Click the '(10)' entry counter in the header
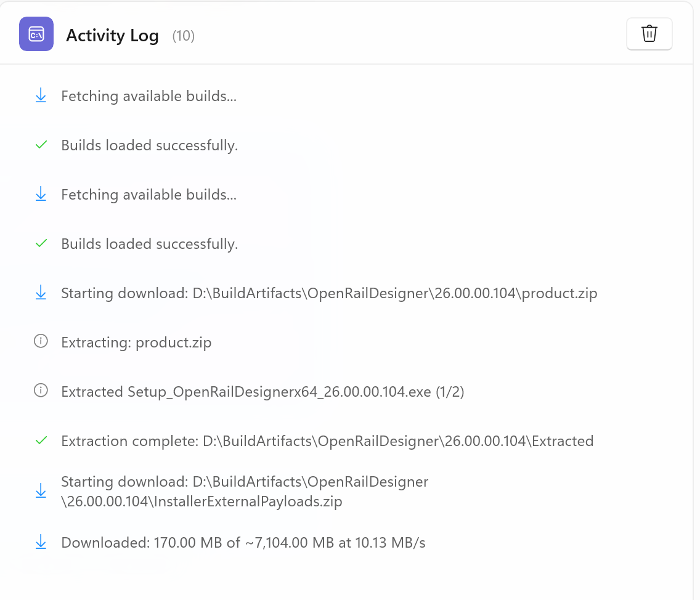This screenshot has height=600, width=700. [183, 36]
